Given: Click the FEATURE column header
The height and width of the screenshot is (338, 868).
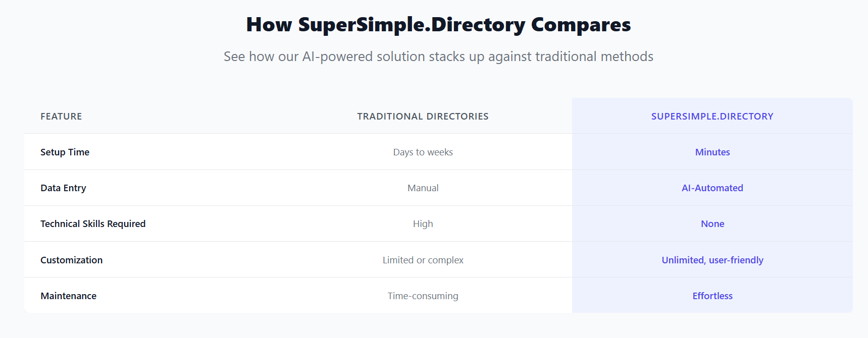Looking at the screenshot, I should [x=61, y=117].
